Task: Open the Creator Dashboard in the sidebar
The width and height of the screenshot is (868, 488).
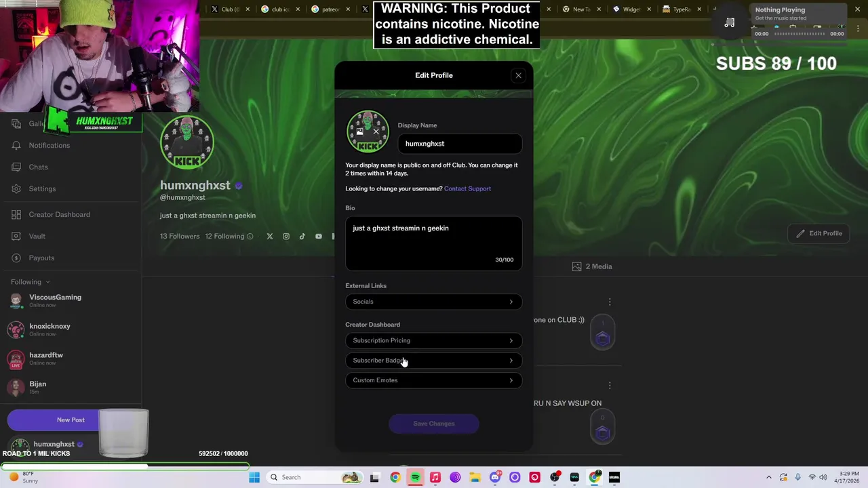Action: pos(50,214)
